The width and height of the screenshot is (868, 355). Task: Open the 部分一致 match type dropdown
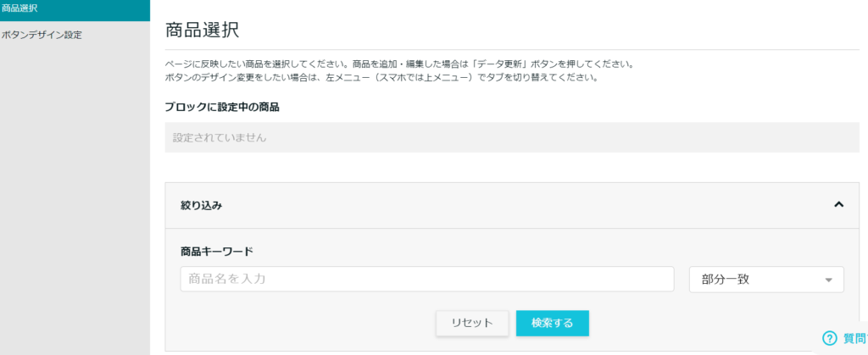766,280
